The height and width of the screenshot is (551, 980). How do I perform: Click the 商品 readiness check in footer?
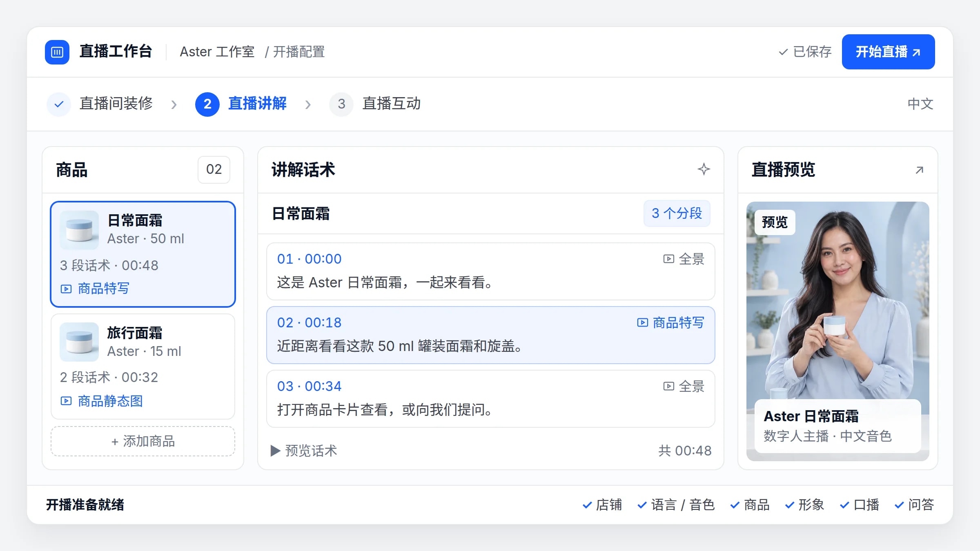coord(750,505)
